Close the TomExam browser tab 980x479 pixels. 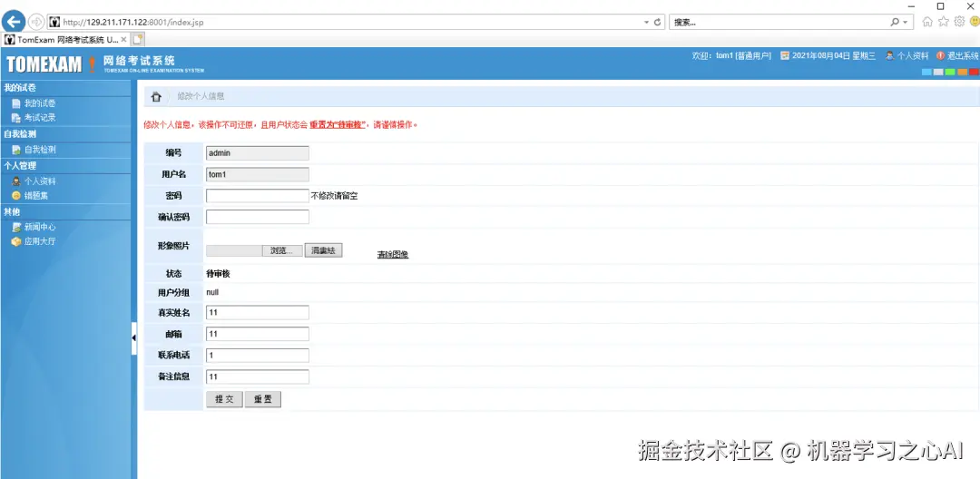[x=123, y=39]
